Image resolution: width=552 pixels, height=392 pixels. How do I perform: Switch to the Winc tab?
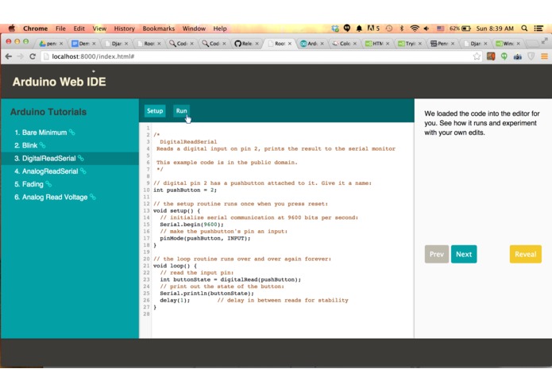(508, 44)
